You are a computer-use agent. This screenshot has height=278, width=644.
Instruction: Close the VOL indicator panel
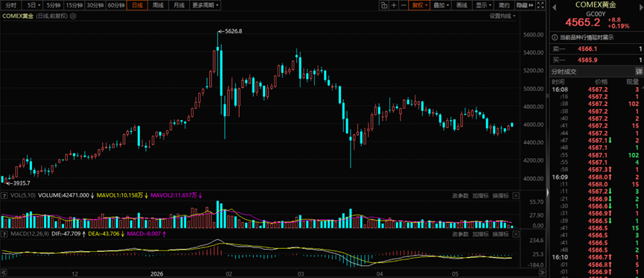(x=516, y=195)
